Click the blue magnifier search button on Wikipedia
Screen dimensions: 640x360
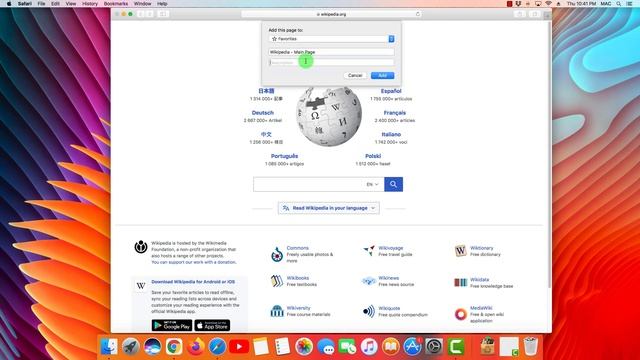pos(393,184)
